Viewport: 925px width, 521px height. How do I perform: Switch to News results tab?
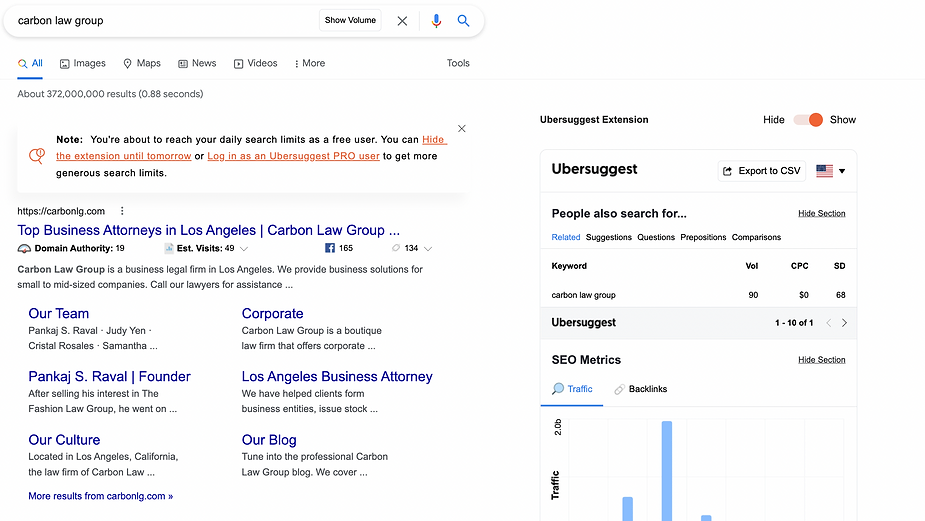pos(197,63)
